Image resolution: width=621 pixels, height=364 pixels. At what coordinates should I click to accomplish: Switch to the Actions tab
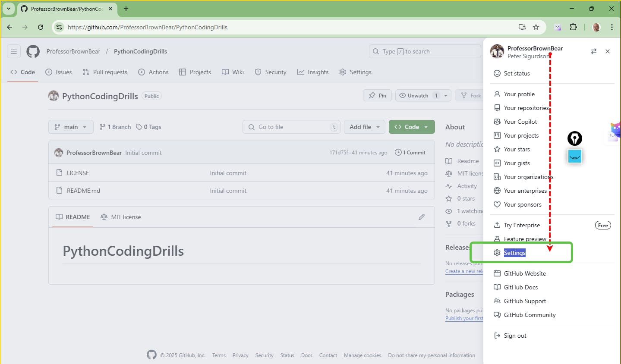153,72
